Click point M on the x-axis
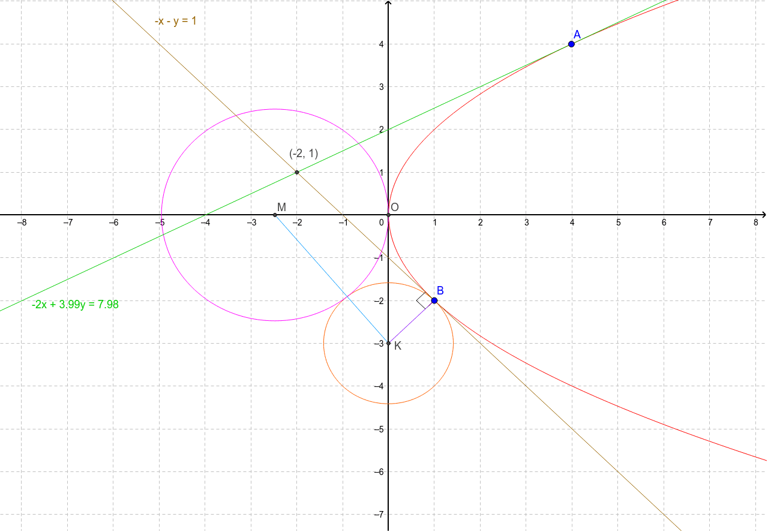768x532 pixels. click(x=275, y=215)
